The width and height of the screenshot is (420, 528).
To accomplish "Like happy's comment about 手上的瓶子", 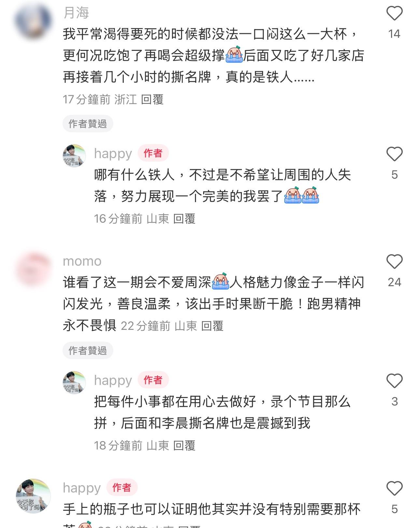I will pyautogui.click(x=394, y=489).
